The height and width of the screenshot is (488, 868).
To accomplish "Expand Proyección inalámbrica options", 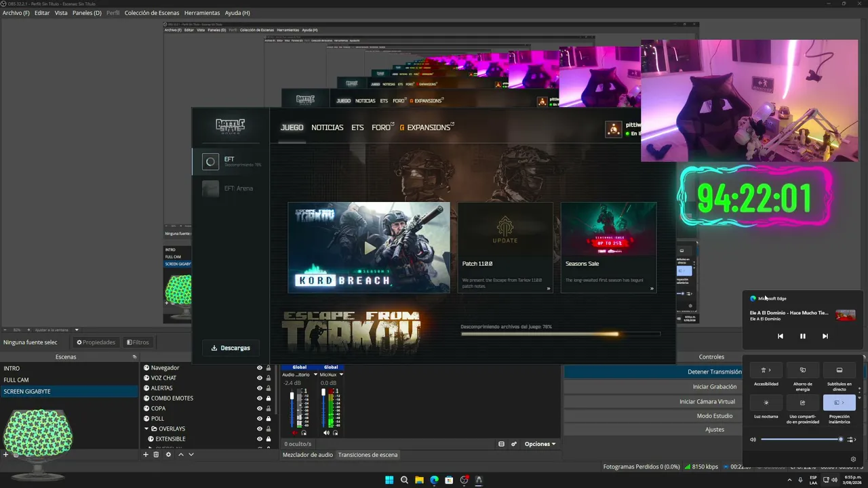I will pyautogui.click(x=844, y=403).
